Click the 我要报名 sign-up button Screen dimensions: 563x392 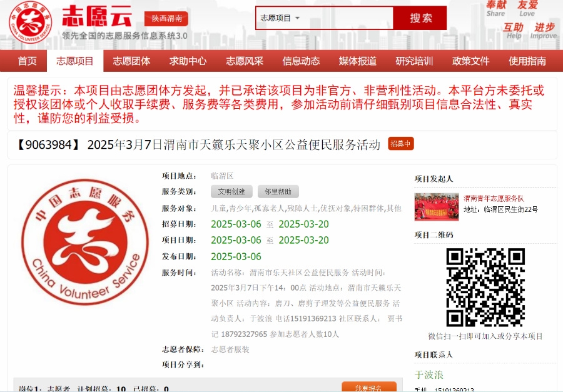pyautogui.click(x=368, y=387)
